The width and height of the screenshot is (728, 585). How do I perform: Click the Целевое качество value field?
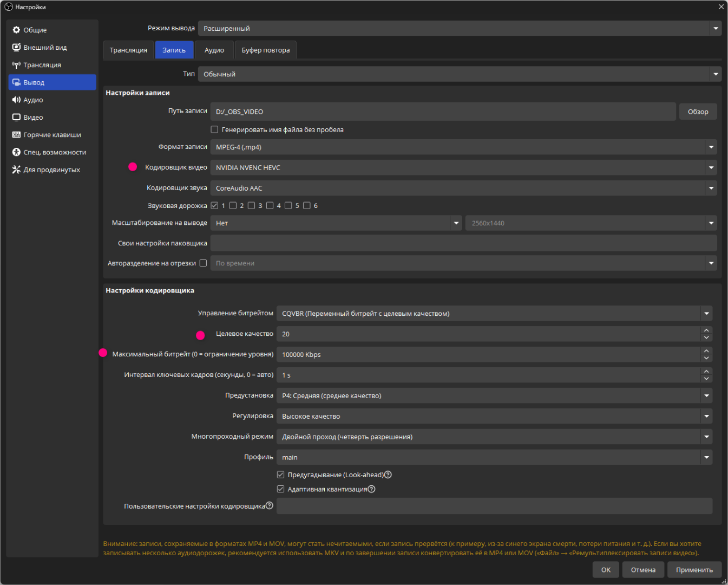point(488,334)
